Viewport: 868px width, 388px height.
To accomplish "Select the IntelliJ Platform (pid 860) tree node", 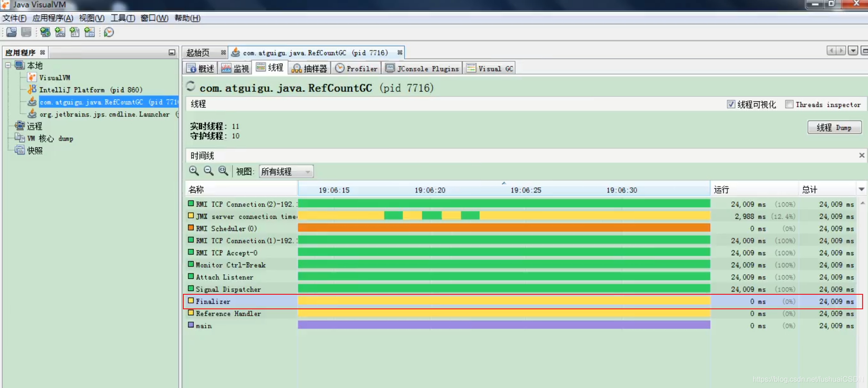I will click(91, 90).
